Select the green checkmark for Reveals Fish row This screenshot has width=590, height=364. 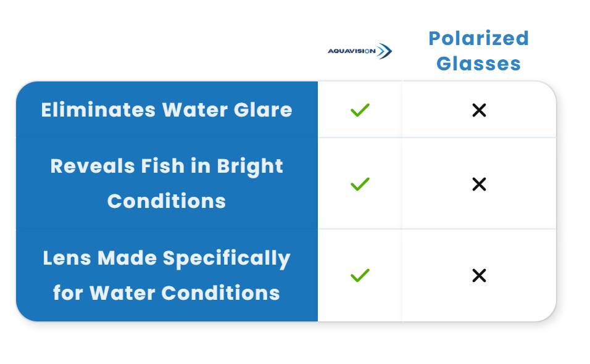(x=360, y=184)
